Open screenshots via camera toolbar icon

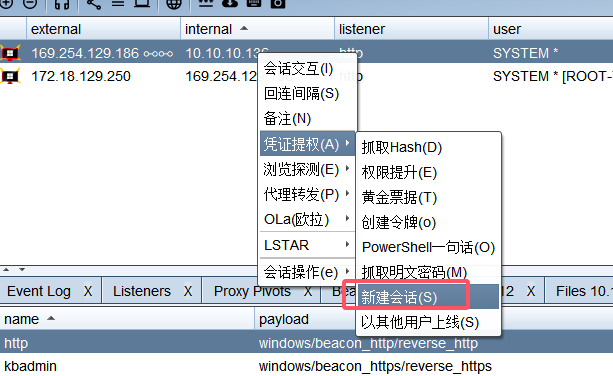point(278,4)
